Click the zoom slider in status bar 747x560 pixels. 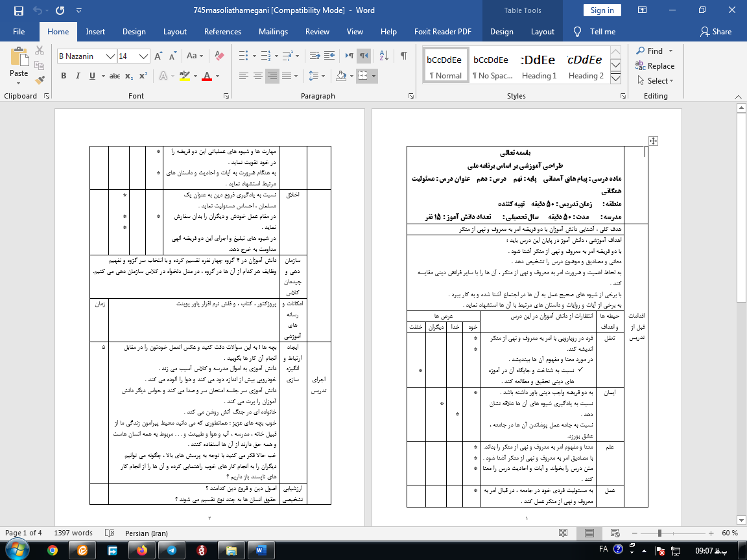click(x=659, y=533)
